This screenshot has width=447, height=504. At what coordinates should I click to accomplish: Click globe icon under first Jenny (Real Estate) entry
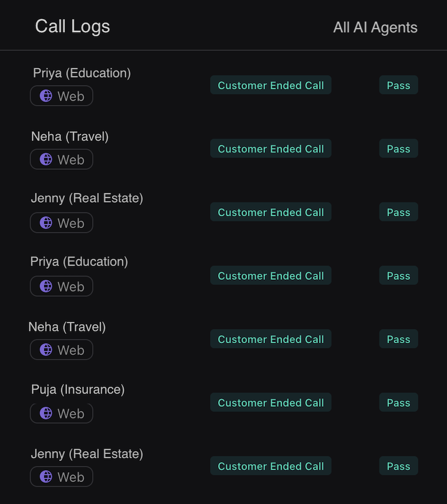pos(46,223)
